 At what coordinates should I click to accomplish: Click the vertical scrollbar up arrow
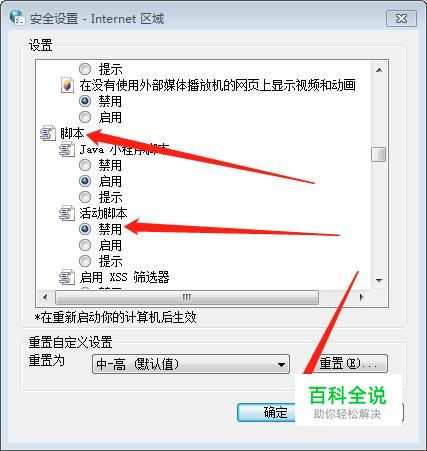379,70
